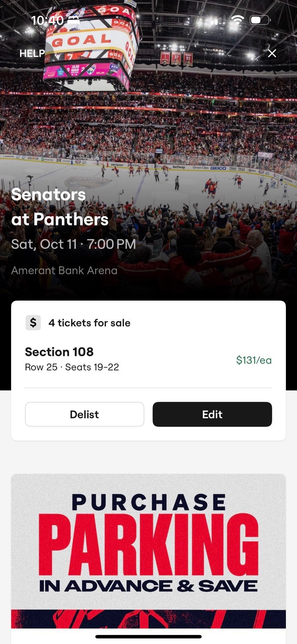297x644 pixels.
Task: Tap the dollar sign sale icon
Action: [x=33, y=323]
